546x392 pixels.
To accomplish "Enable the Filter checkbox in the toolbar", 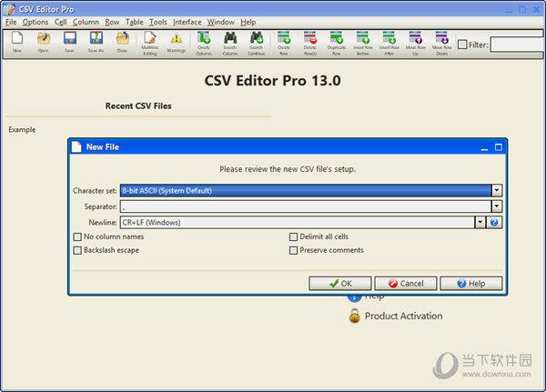I will click(x=462, y=45).
